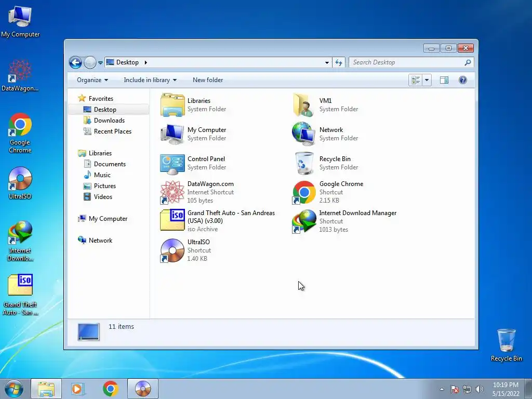Select Libraries in the navigation pane
The height and width of the screenshot is (399, 532).
[x=100, y=153]
